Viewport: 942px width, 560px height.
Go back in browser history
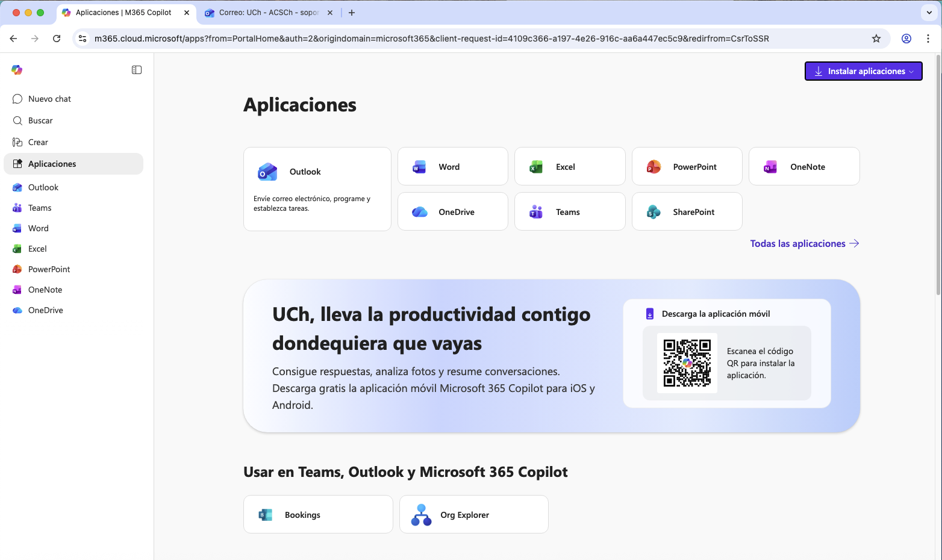coord(13,39)
